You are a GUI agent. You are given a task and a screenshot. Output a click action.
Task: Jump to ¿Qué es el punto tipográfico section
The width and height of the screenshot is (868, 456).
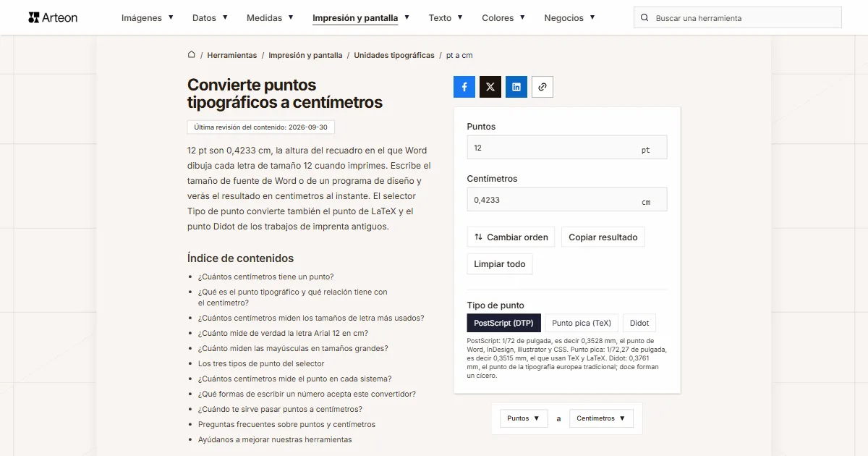(293, 297)
